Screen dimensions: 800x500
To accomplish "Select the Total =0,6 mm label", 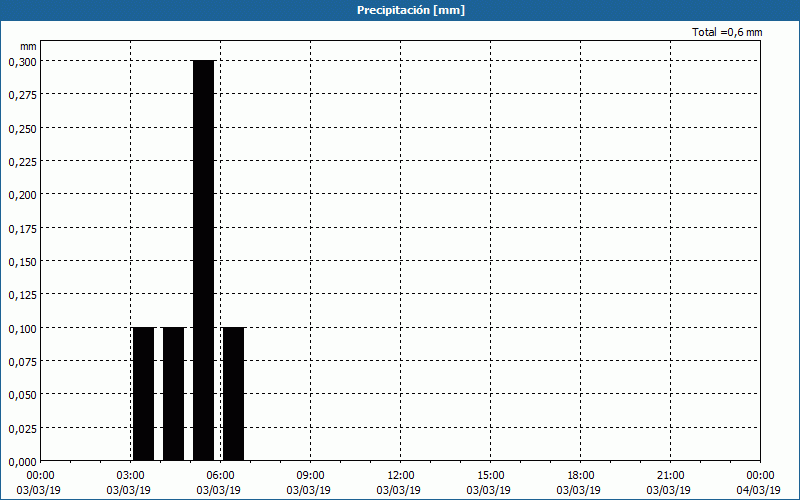I will click(x=727, y=32).
